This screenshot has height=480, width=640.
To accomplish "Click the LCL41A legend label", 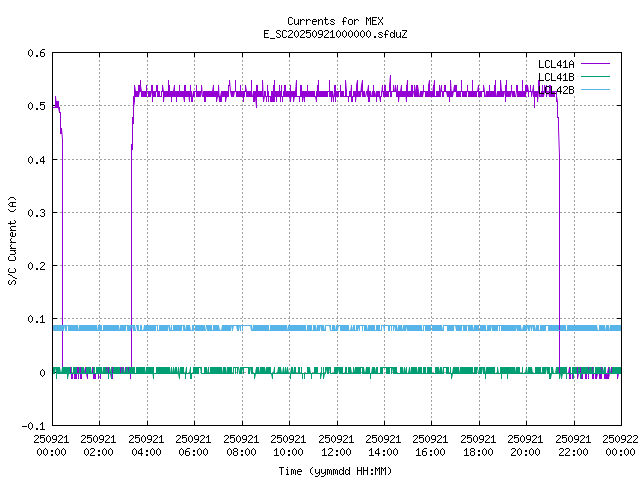I will point(556,64).
